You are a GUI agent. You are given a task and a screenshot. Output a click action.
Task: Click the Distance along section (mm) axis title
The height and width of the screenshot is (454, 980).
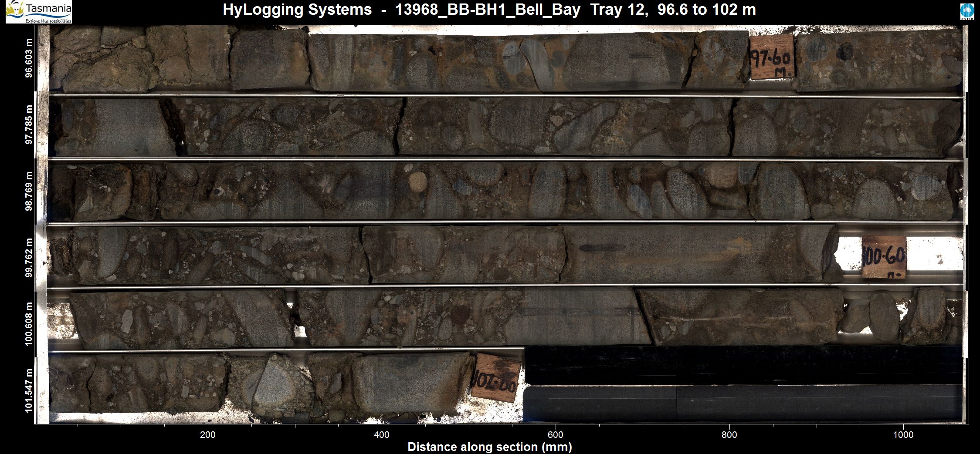click(489, 447)
